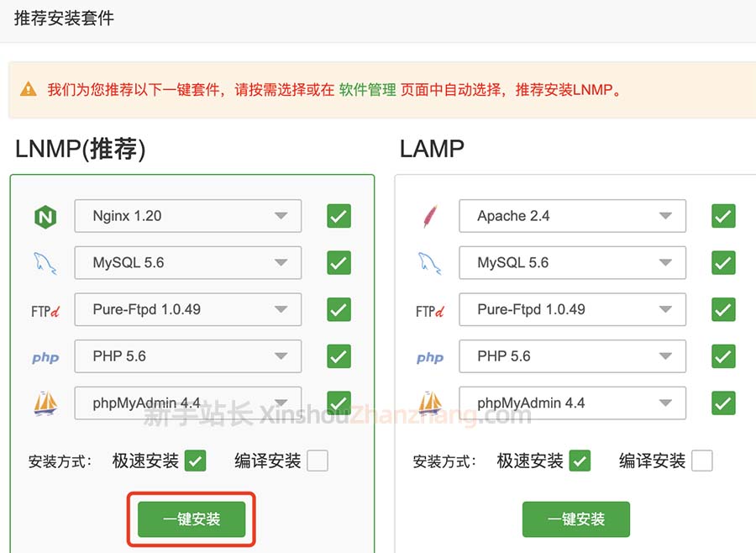Click the MySQL dolphin icon in LAMP column
Image resolution: width=756 pixels, height=553 pixels.
(428, 262)
